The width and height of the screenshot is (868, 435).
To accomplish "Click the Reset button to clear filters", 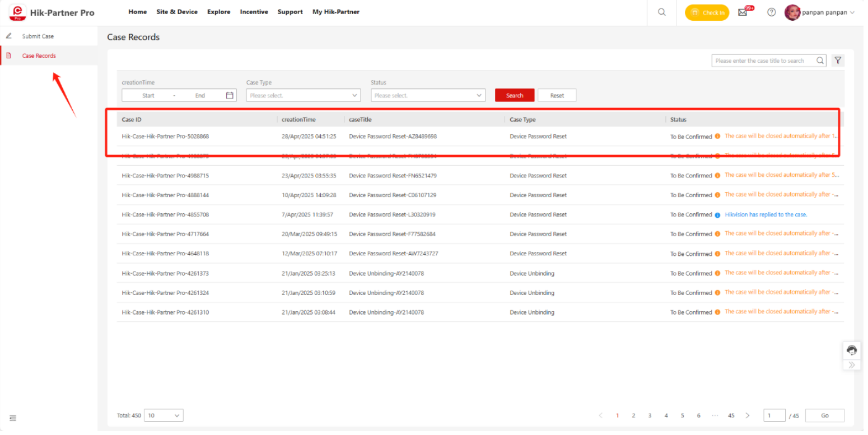I will click(x=557, y=95).
